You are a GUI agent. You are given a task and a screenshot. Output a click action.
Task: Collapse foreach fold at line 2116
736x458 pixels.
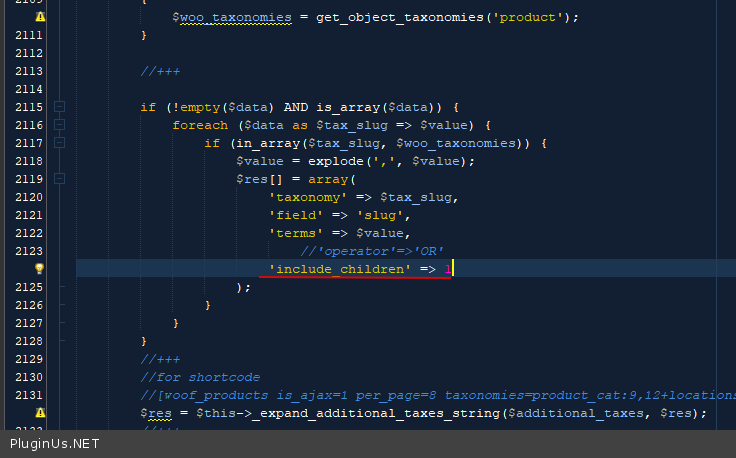click(x=59, y=125)
